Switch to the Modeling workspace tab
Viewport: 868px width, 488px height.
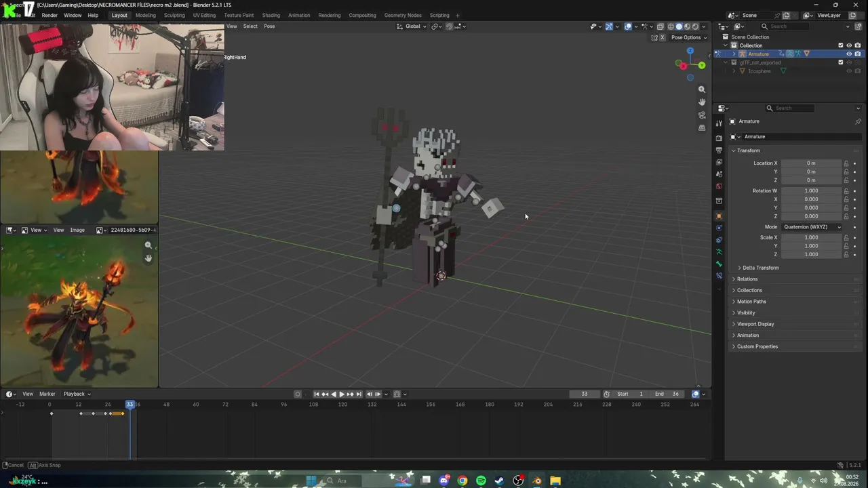[146, 15]
